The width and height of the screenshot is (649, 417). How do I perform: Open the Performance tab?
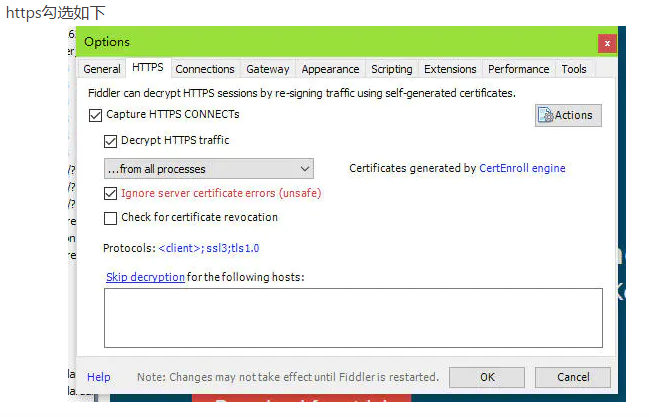519,69
